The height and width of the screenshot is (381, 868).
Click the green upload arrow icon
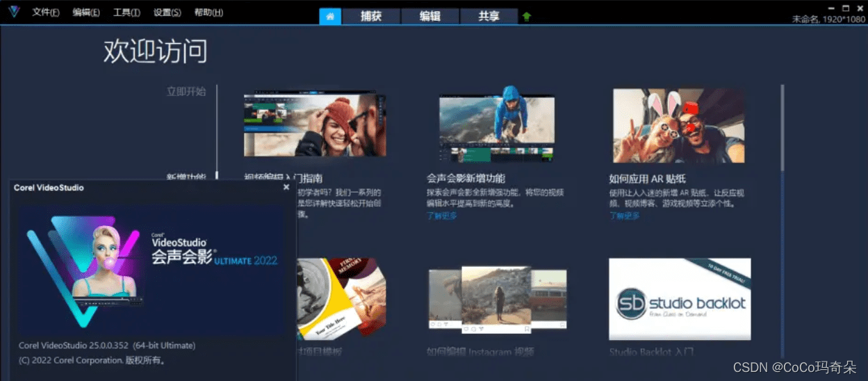coord(527,17)
